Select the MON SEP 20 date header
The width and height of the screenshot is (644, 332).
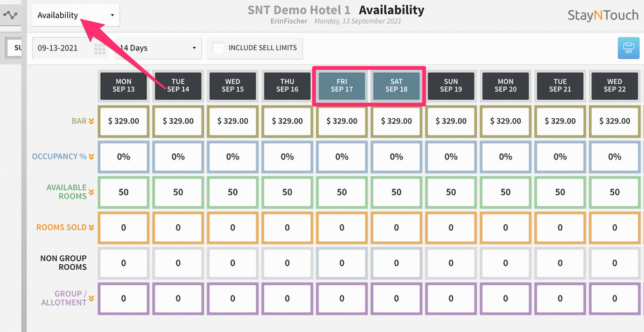click(505, 86)
